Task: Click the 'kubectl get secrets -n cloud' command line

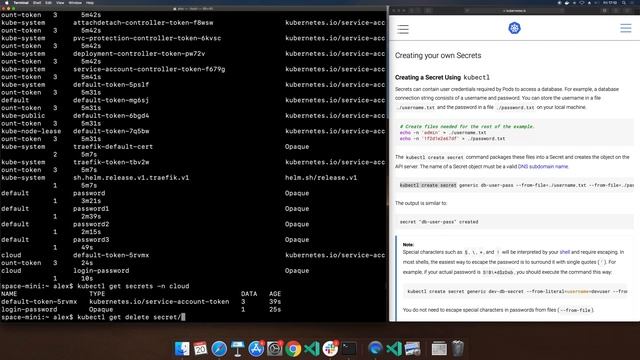Action: 95,286
